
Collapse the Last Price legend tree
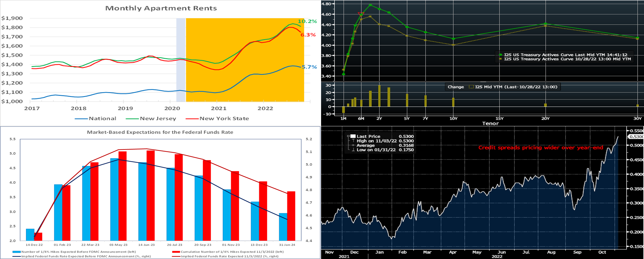tap(348, 136)
